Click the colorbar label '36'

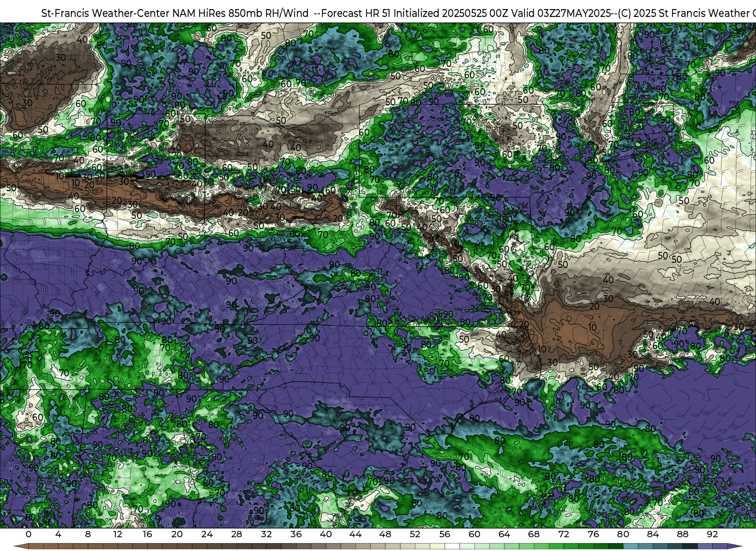tap(296, 534)
